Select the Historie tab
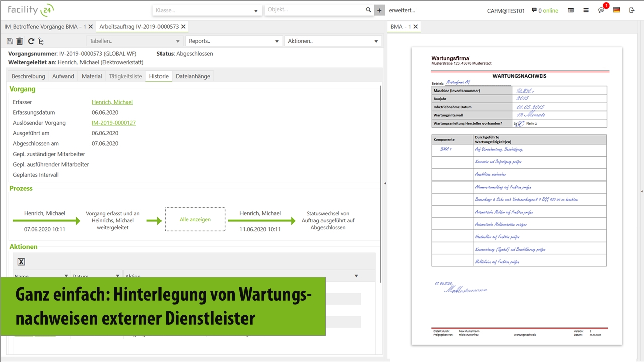The image size is (644, 362). (x=159, y=76)
